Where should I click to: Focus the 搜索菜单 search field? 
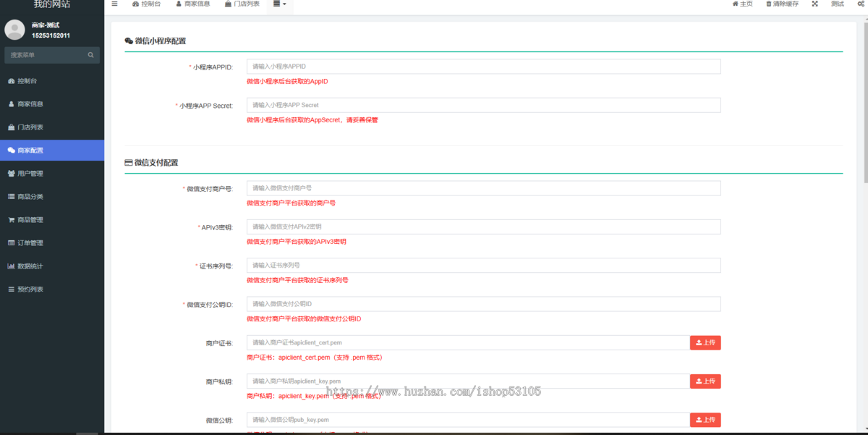point(52,55)
